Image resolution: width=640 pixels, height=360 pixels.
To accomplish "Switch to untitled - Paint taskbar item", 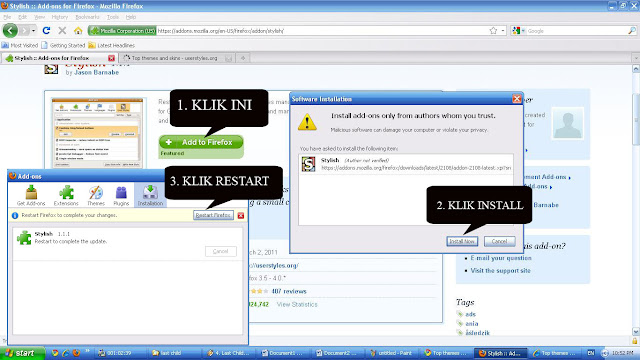I will point(391,353).
